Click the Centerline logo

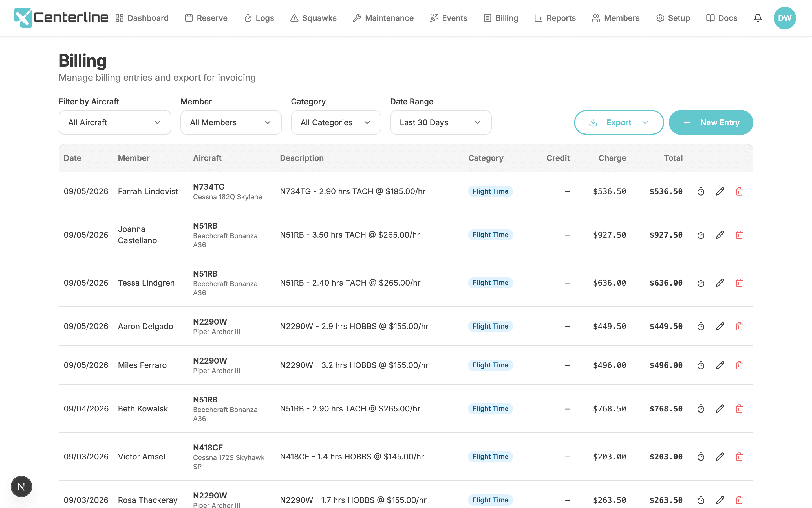click(x=61, y=18)
